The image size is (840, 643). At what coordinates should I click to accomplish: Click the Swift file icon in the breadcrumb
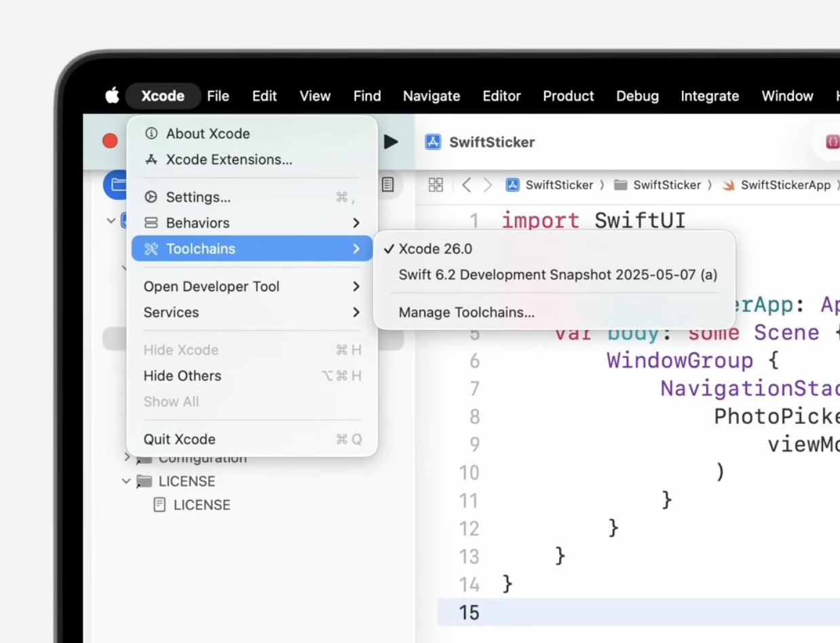click(729, 185)
